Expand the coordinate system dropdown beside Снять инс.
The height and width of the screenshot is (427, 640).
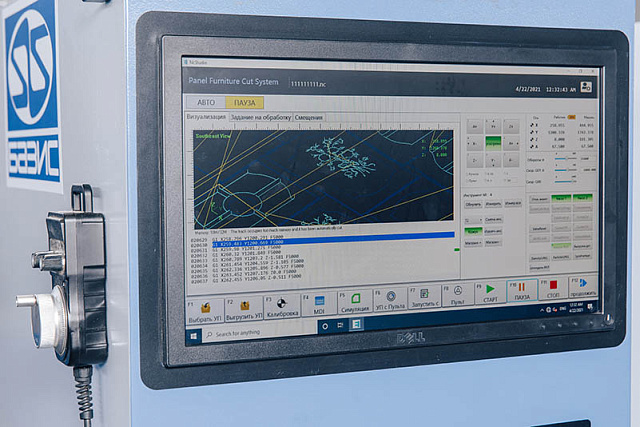click(473, 220)
